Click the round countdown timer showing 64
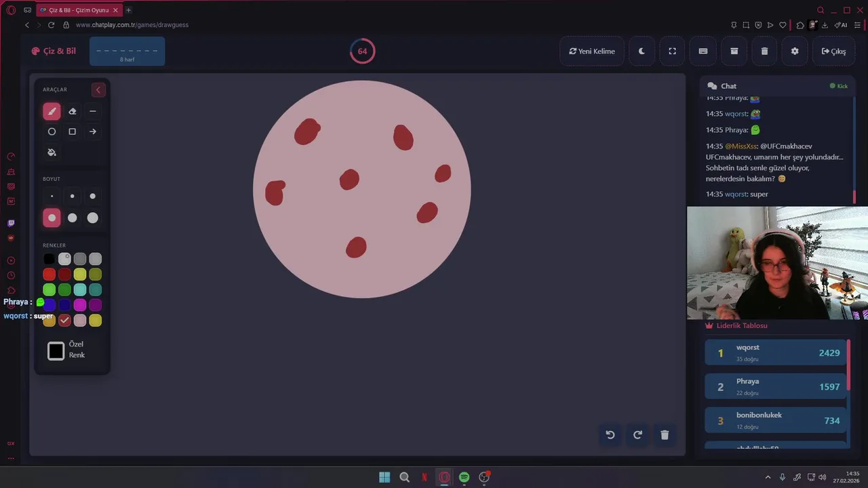Image resolution: width=868 pixels, height=488 pixels. 362,51
